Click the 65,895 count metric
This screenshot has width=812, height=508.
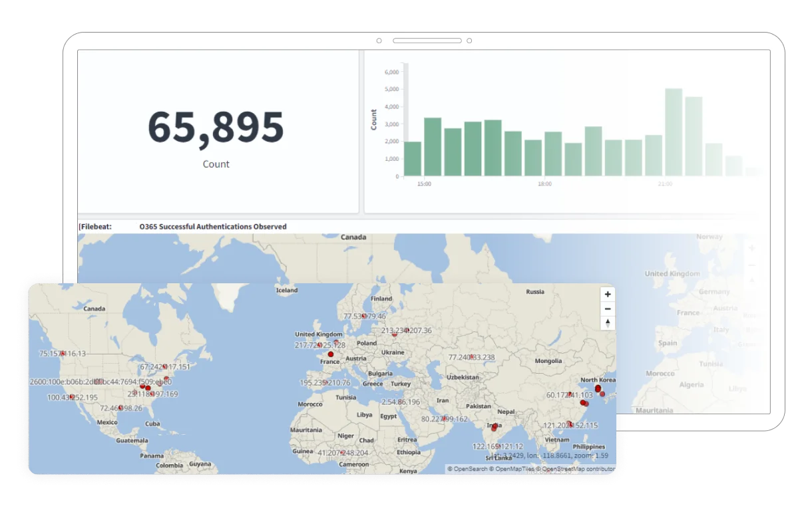[x=216, y=127]
